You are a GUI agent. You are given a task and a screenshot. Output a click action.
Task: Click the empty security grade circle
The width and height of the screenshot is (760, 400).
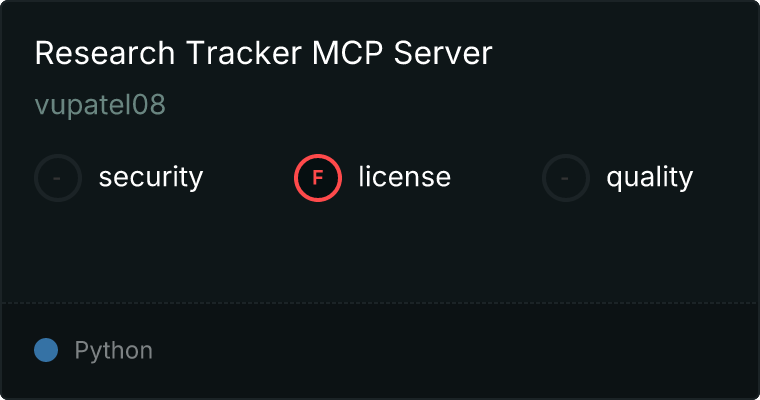click(58, 178)
